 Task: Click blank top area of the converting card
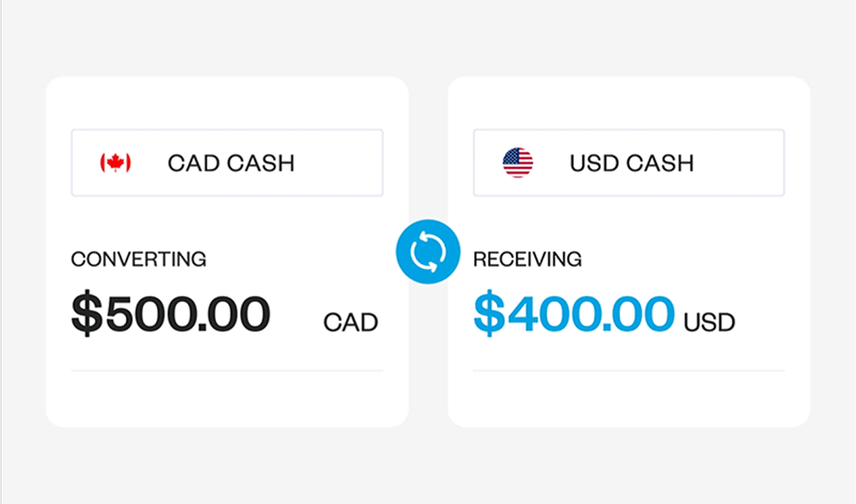coord(227,102)
